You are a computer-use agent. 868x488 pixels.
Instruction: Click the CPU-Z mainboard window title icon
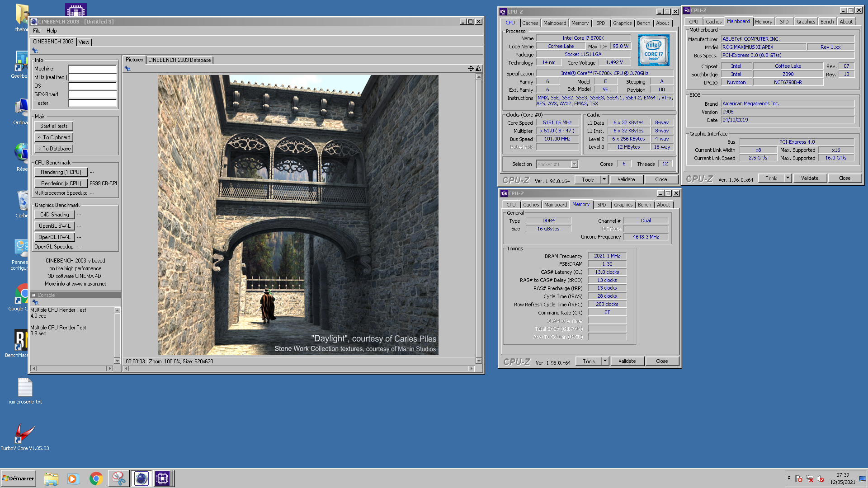(x=687, y=10)
